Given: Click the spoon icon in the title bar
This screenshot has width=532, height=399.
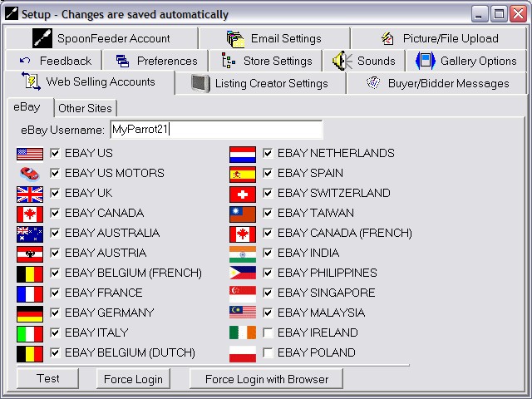Looking at the screenshot, I should [x=11, y=14].
